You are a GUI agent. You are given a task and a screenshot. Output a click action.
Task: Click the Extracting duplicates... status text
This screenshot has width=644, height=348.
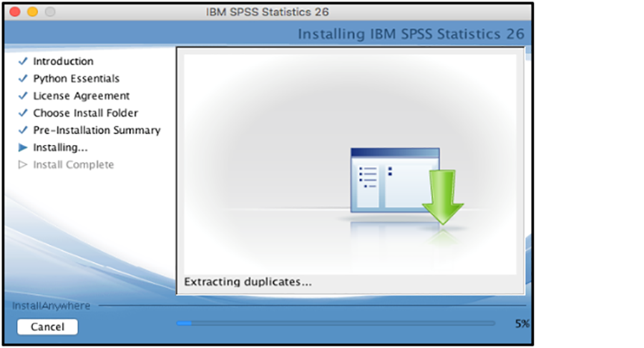click(248, 282)
